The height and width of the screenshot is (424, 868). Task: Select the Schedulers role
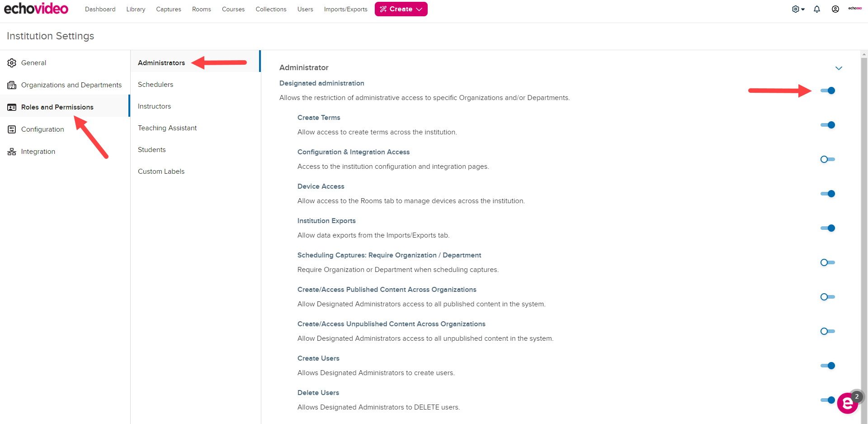156,85
